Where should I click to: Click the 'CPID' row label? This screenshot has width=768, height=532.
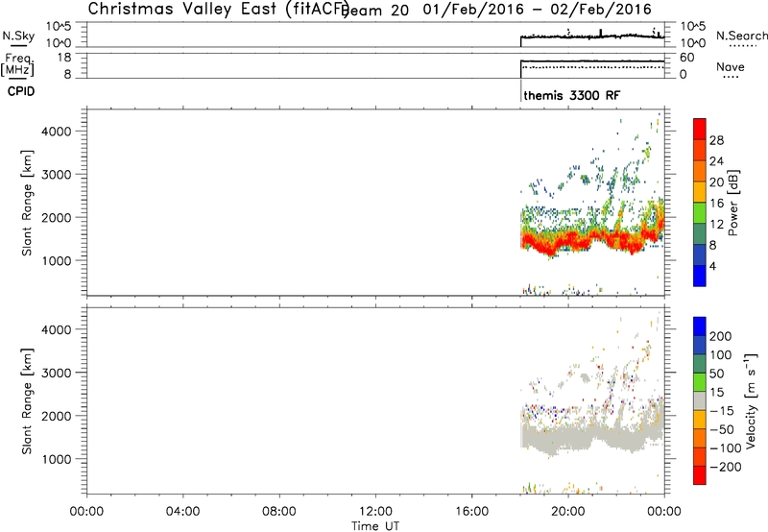(21, 91)
